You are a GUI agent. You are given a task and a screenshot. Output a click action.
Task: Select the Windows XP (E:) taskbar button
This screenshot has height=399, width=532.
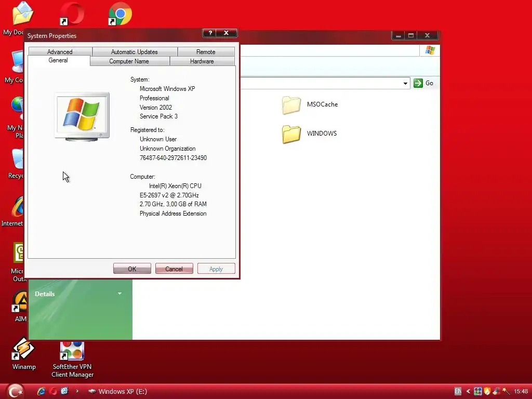coord(117,391)
